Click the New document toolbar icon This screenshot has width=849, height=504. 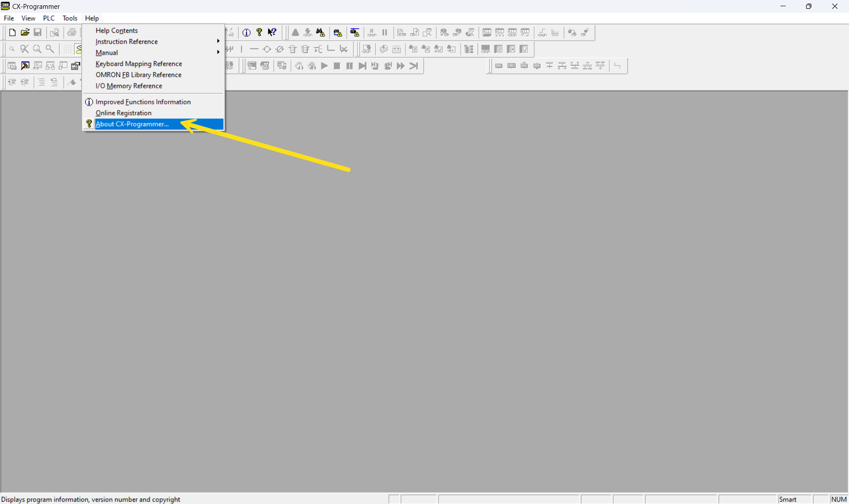click(12, 32)
